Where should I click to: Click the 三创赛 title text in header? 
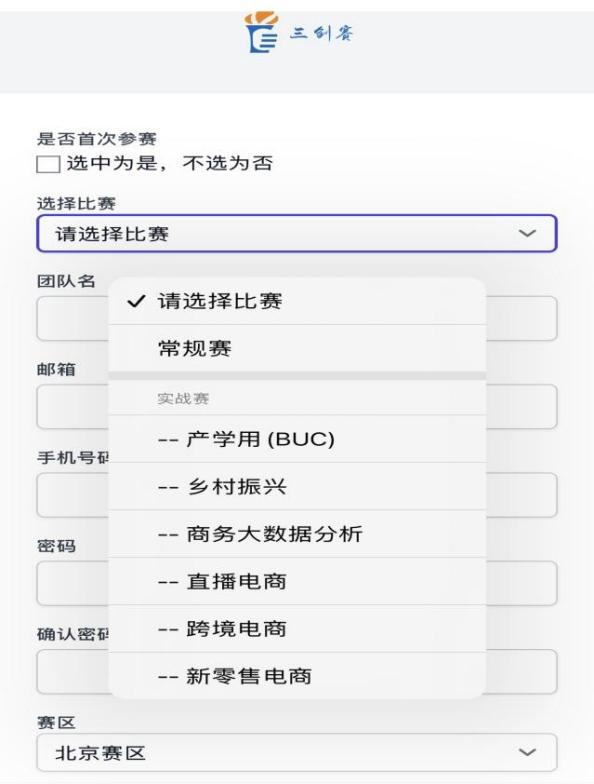pyautogui.click(x=322, y=33)
